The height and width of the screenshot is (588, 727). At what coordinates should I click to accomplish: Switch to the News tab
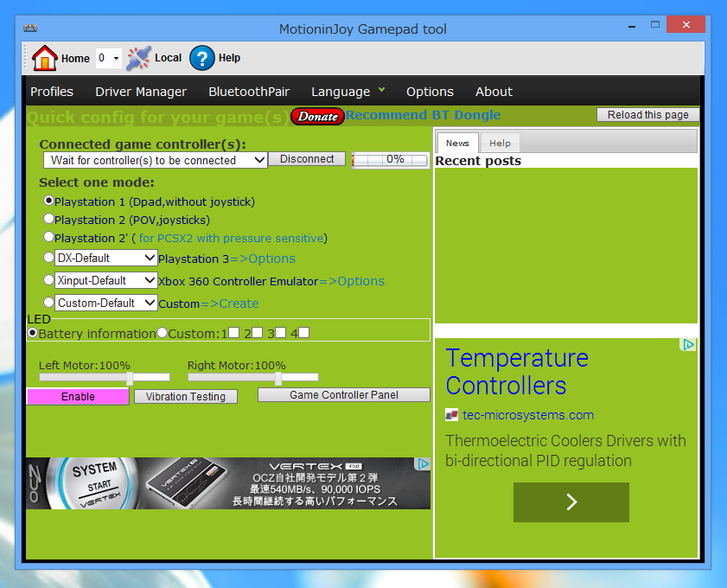tap(457, 143)
